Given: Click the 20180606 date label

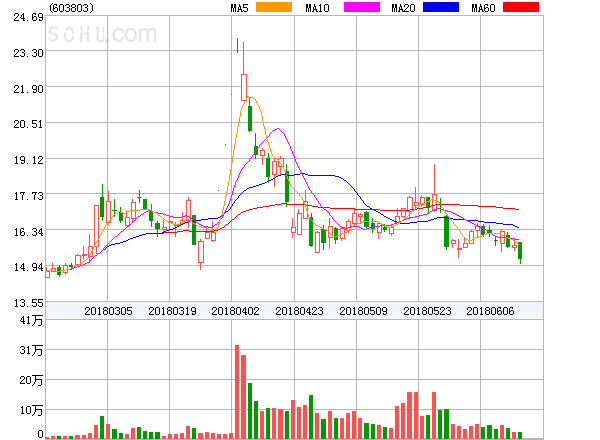Looking at the screenshot, I should (x=490, y=311).
